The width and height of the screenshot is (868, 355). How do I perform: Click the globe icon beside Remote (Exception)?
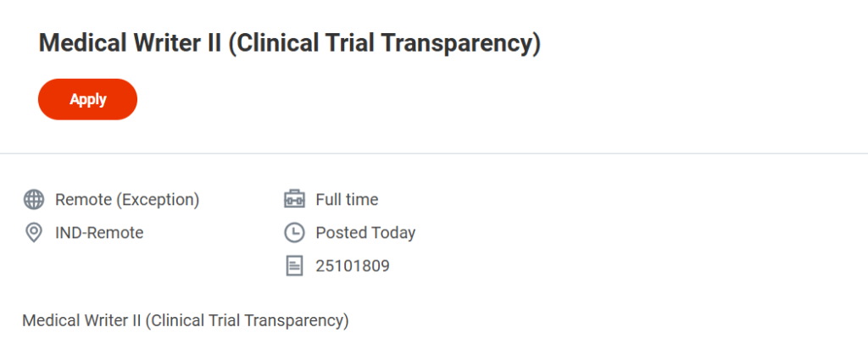pos(34,200)
